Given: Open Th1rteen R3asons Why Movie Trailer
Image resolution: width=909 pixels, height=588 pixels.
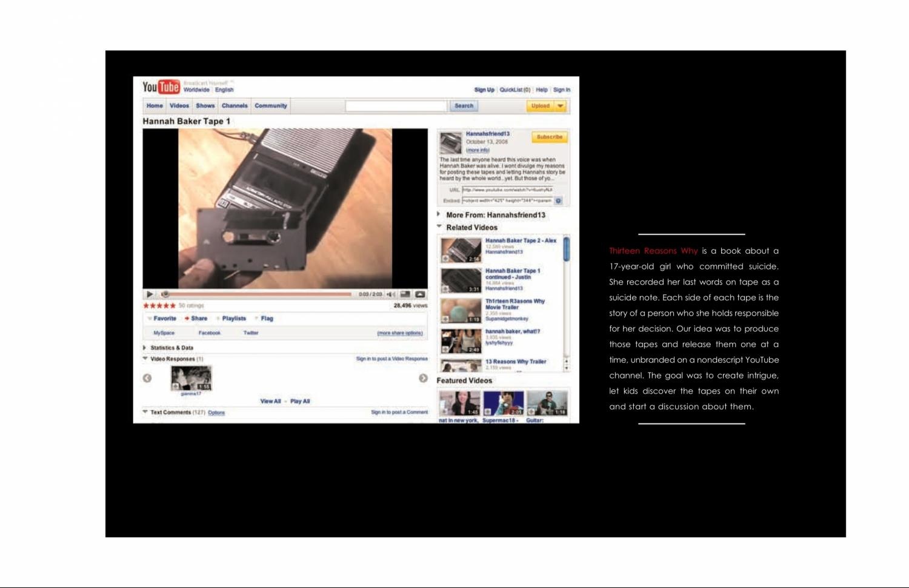Looking at the screenshot, I should coord(515,304).
